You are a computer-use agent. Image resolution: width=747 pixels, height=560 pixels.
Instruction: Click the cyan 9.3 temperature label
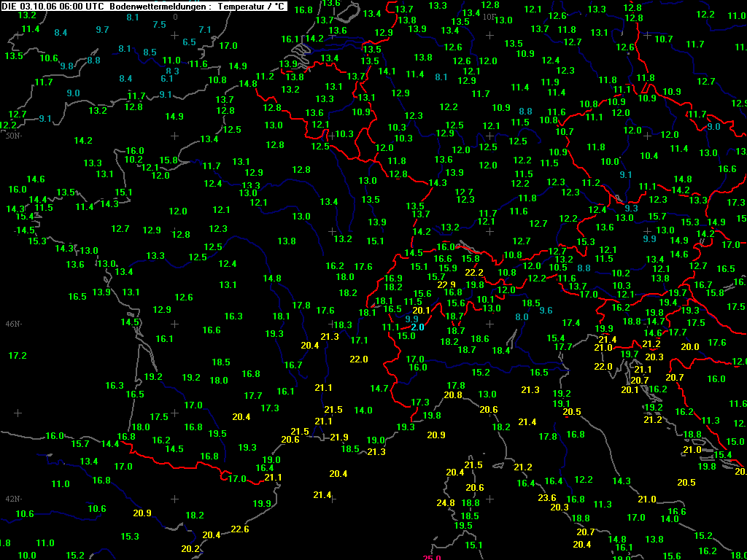coord(631,208)
